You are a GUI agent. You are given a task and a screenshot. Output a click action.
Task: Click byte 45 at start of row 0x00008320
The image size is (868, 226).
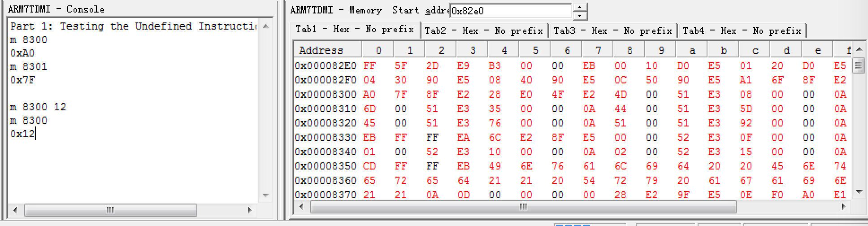369,123
